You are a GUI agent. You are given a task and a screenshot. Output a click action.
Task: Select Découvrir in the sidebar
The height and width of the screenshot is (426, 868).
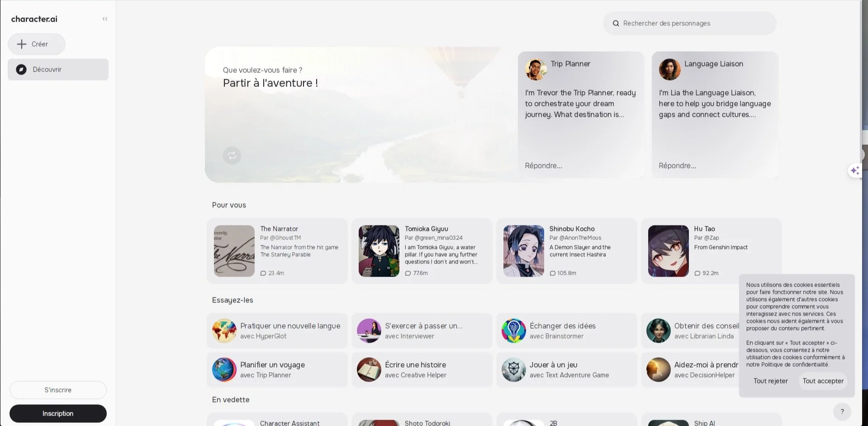58,69
